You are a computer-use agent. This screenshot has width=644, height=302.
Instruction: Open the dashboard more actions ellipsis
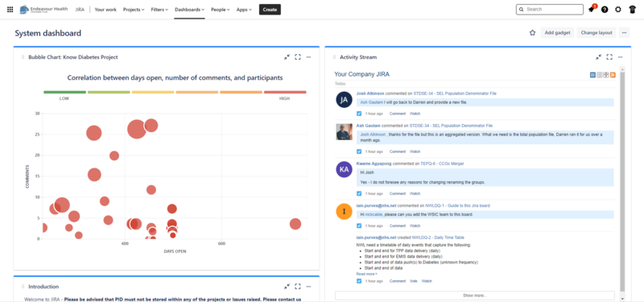click(625, 33)
